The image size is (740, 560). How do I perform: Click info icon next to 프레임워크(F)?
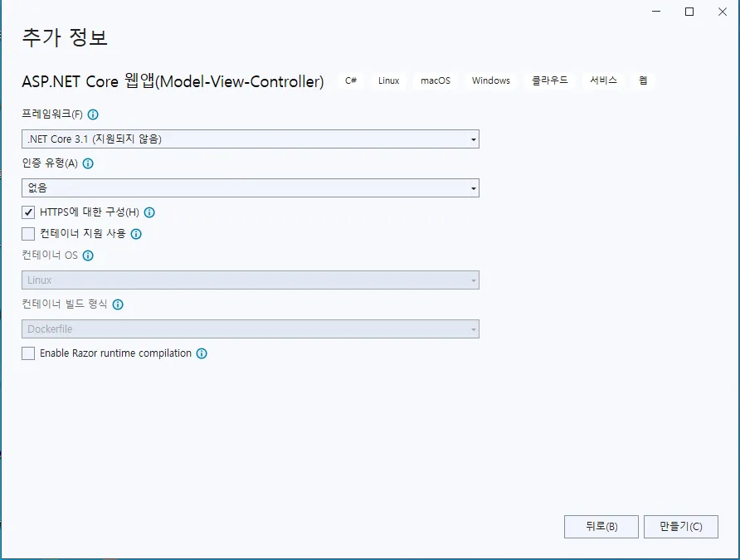point(93,114)
